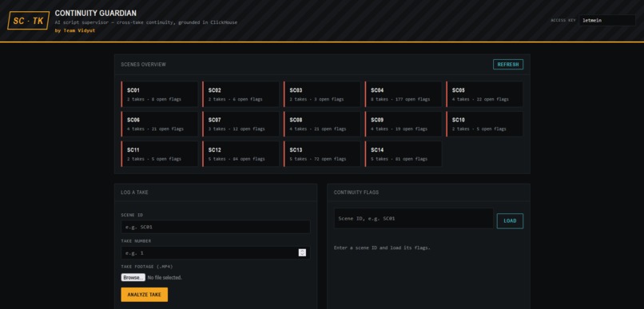The width and height of the screenshot is (644, 309).
Task: Focus the Scene ID field in Log a Take
Action: coord(216,227)
